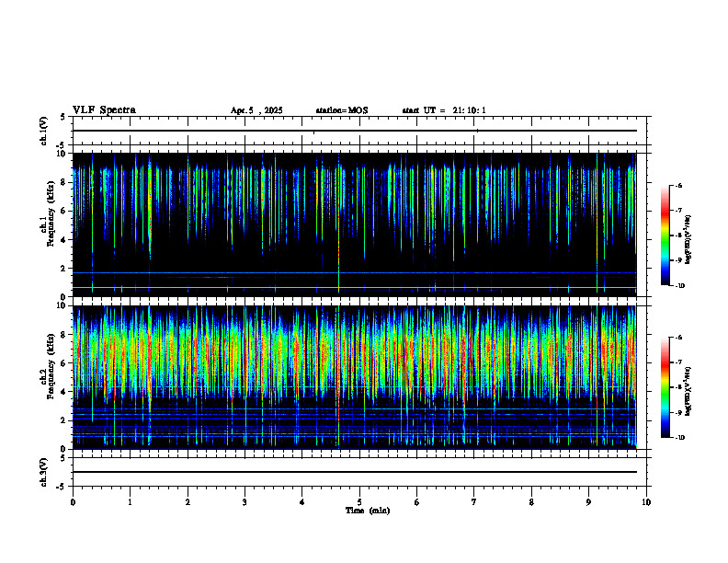Click the "-6" label on ch.1 color bar
This screenshot has height=563, width=728.
[x=678, y=186]
